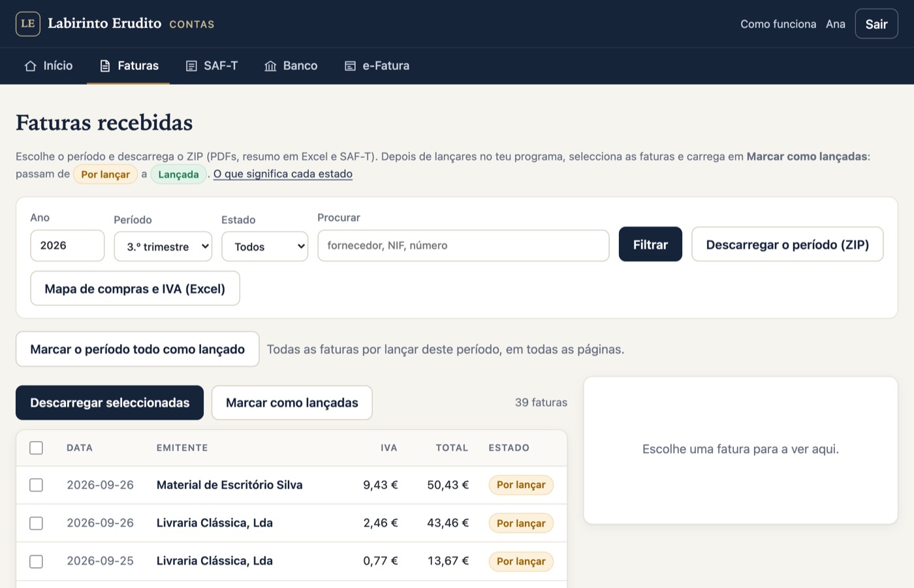
Task: Click the EMITENTE column header
Action: tap(182, 448)
